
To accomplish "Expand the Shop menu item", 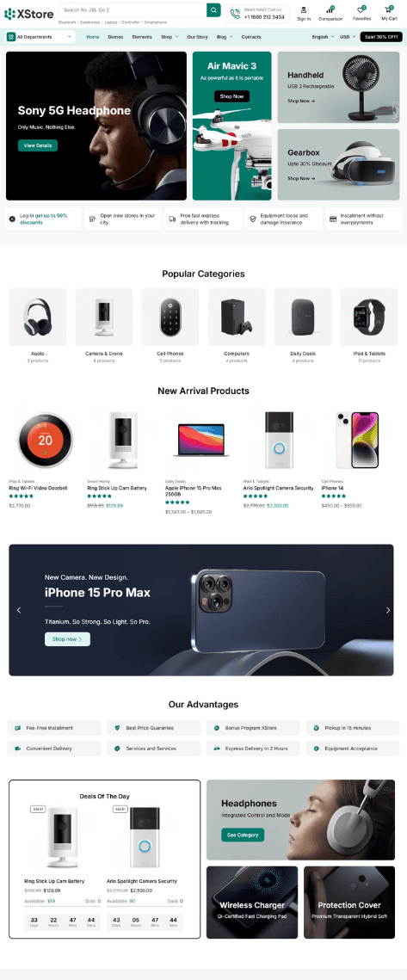I will click(170, 37).
